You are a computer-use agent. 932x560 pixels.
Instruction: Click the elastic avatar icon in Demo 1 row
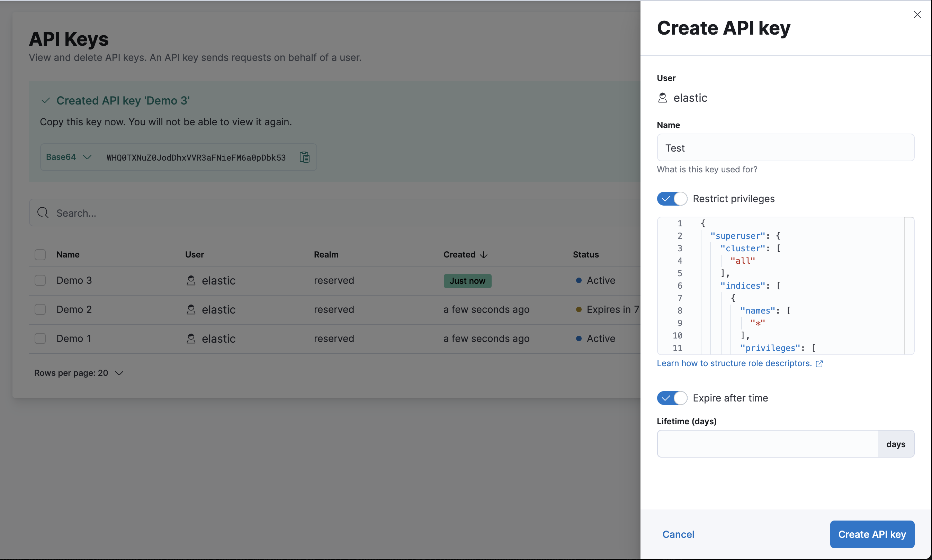(x=192, y=338)
